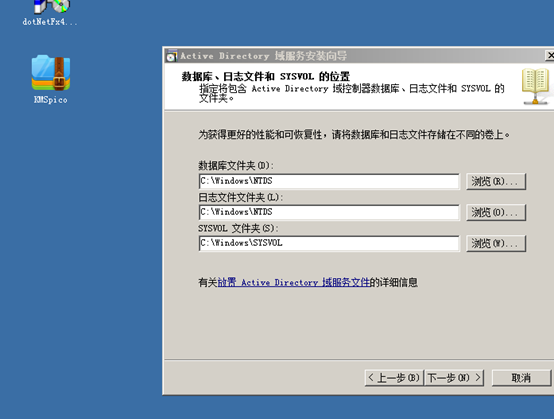554x419 pixels.
Task: Browse for SYSVOL folder with 浏览(W)
Action: click(496, 244)
